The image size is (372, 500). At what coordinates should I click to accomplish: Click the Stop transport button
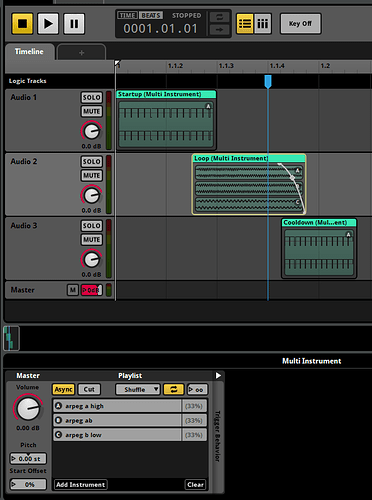22,24
